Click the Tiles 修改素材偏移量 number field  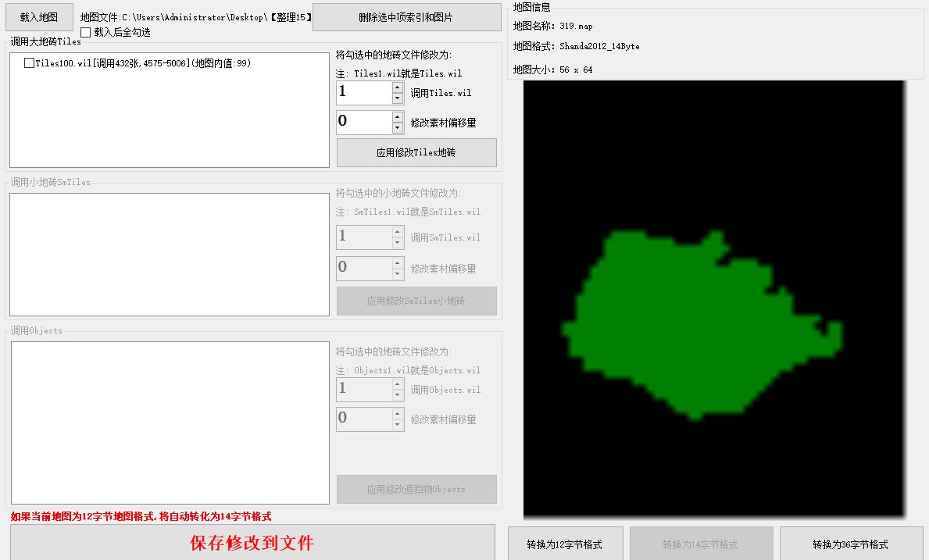(363, 122)
